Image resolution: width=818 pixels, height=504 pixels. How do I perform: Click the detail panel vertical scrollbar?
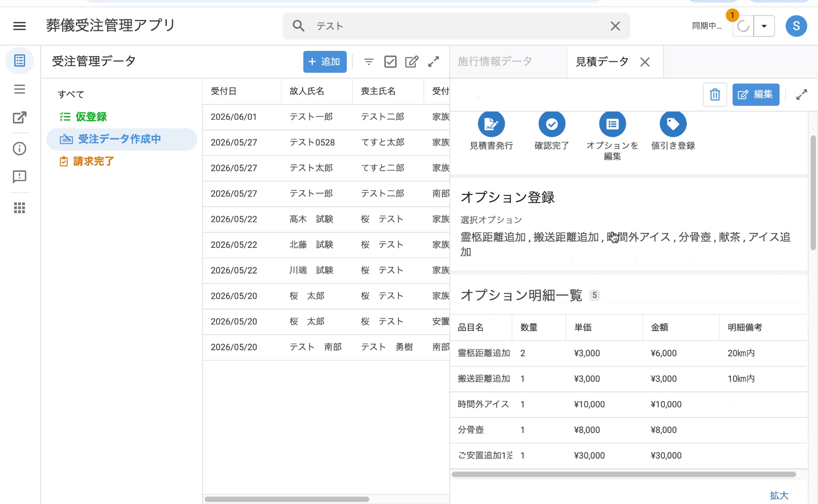pyautogui.click(x=813, y=192)
